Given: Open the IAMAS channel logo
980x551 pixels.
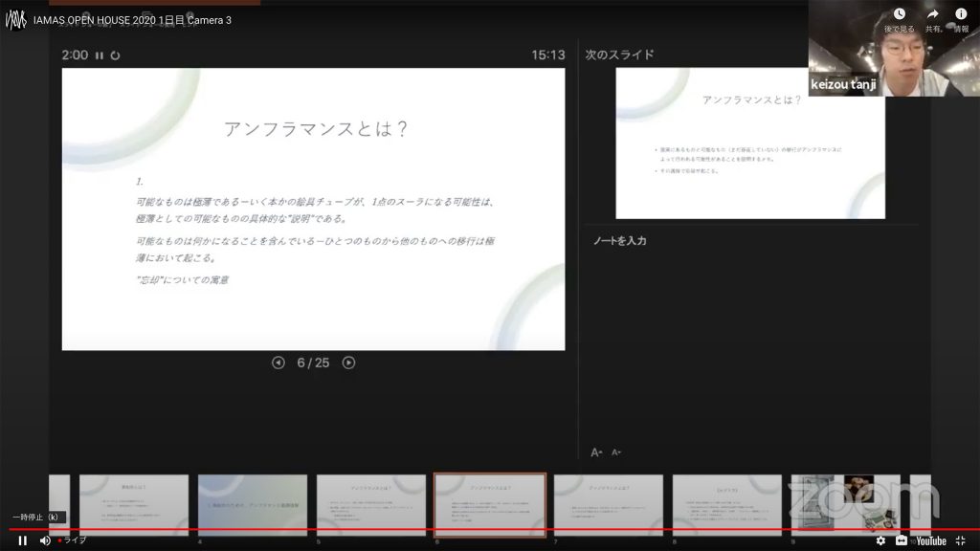Looking at the screenshot, I should 15,20.
